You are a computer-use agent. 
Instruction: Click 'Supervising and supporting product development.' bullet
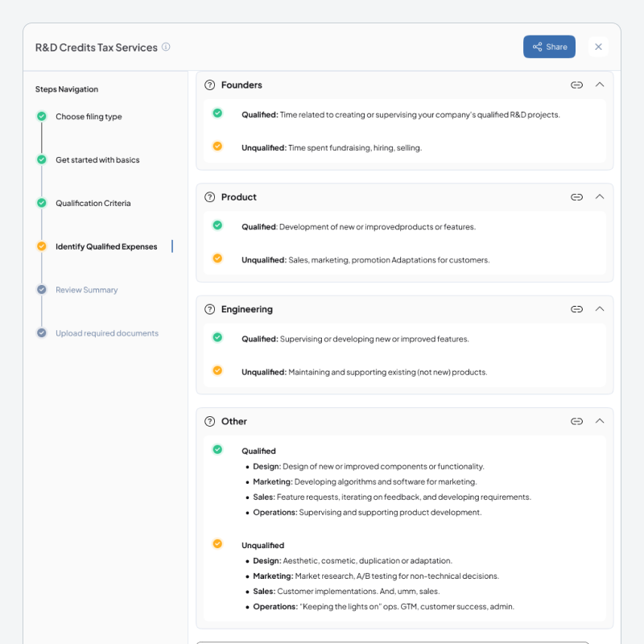pyautogui.click(x=390, y=513)
